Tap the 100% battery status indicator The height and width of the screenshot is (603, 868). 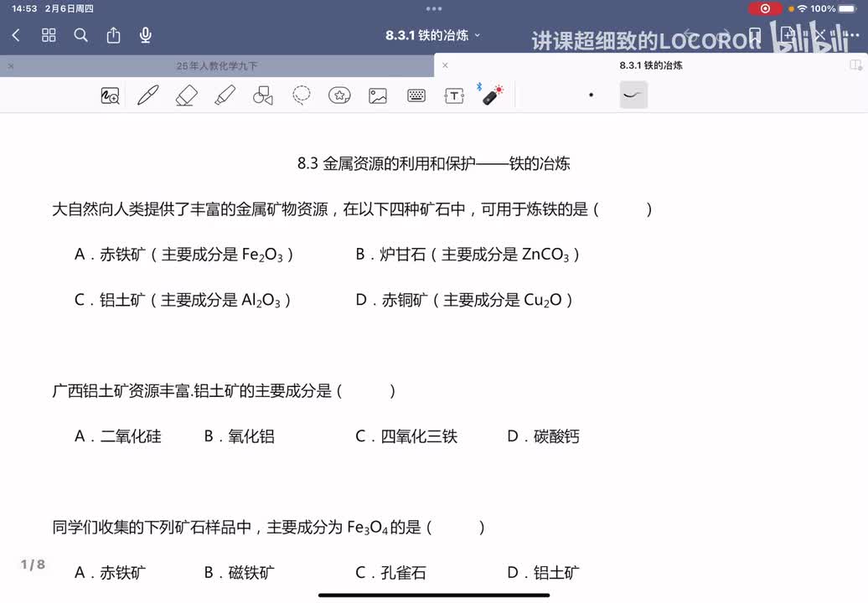point(833,9)
